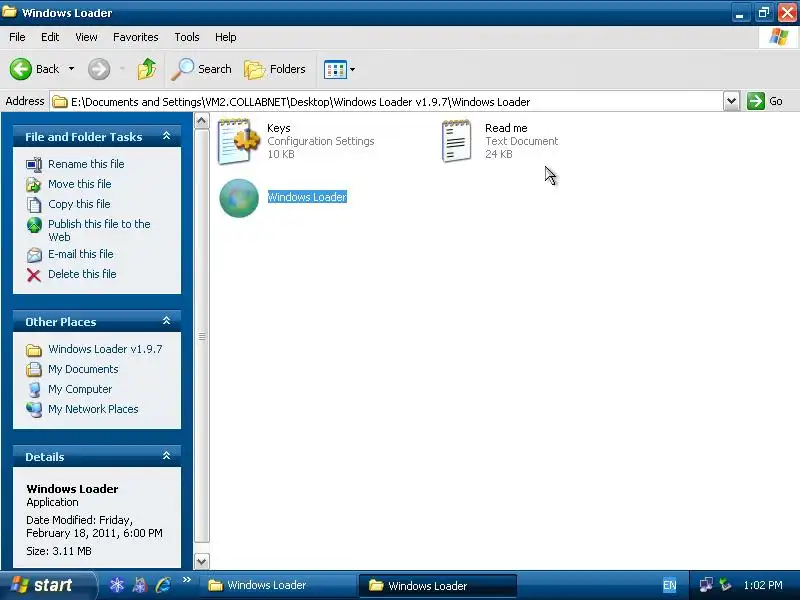
Task: Click the My Computer icon in sidebar
Action: [x=34, y=390]
